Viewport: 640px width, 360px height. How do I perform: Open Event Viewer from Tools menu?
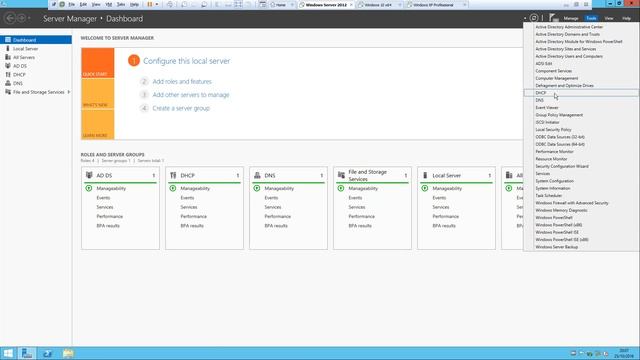pos(547,108)
